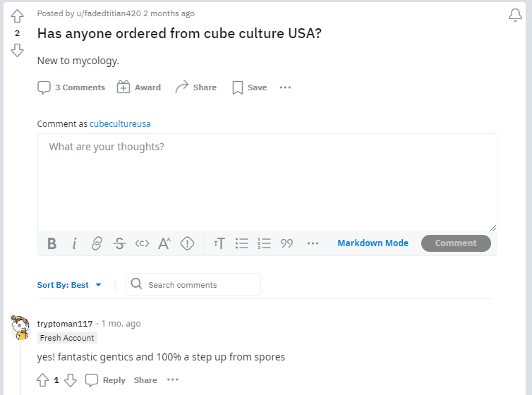Save the post with bookmark icon
Screen dimensions: 532x395
point(249,87)
